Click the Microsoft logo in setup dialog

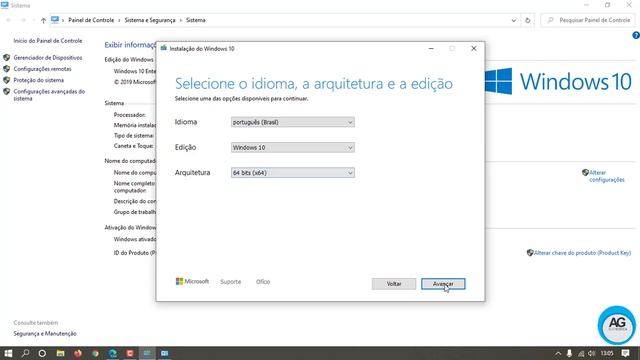tap(192, 281)
